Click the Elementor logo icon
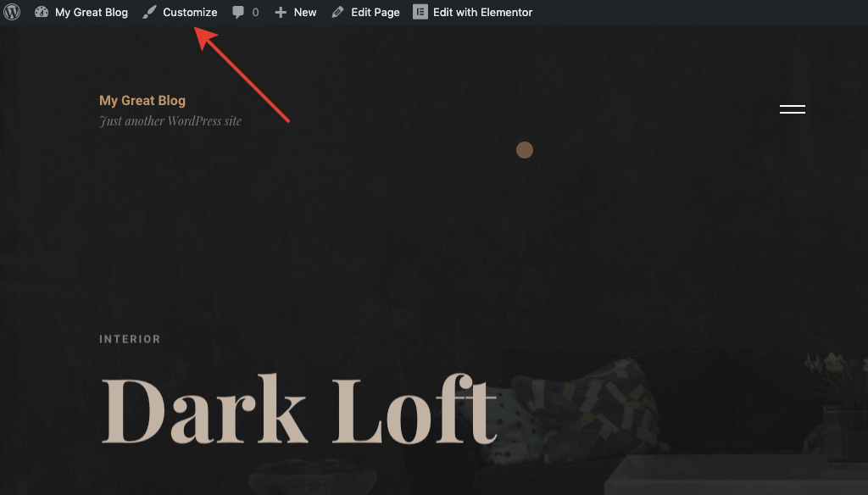The width and height of the screenshot is (868, 495). pyautogui.click(x=420, y=12)
